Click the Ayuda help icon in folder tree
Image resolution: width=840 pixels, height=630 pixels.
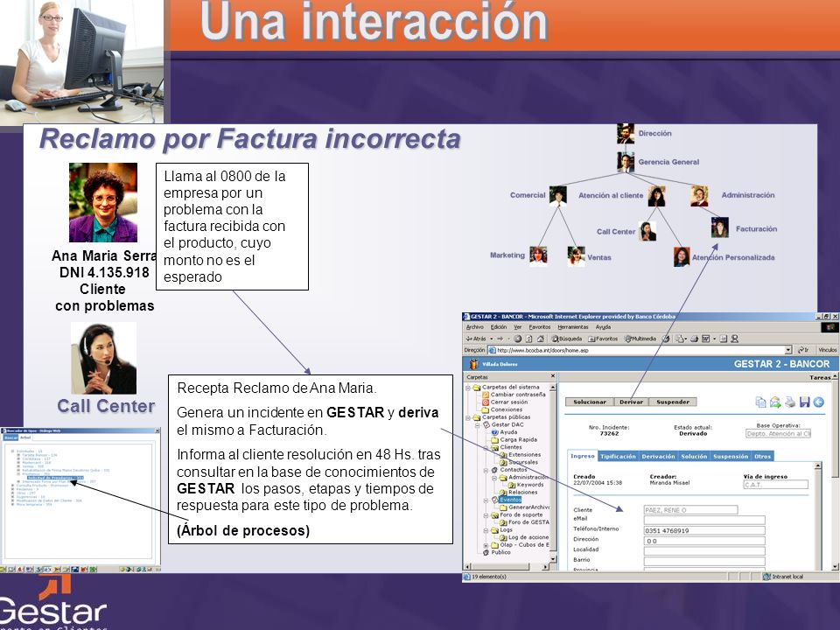pos(494,432)
